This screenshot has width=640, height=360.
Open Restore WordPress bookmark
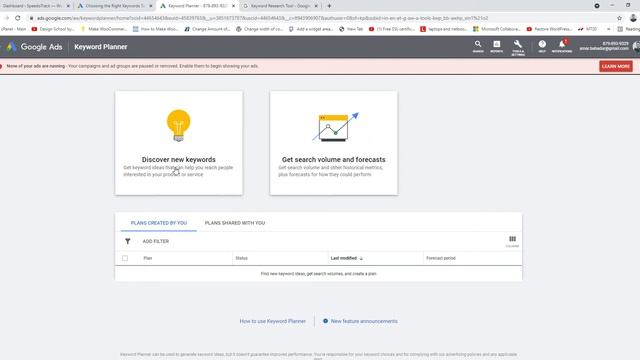pyautogui.click(x=549, y=29)
